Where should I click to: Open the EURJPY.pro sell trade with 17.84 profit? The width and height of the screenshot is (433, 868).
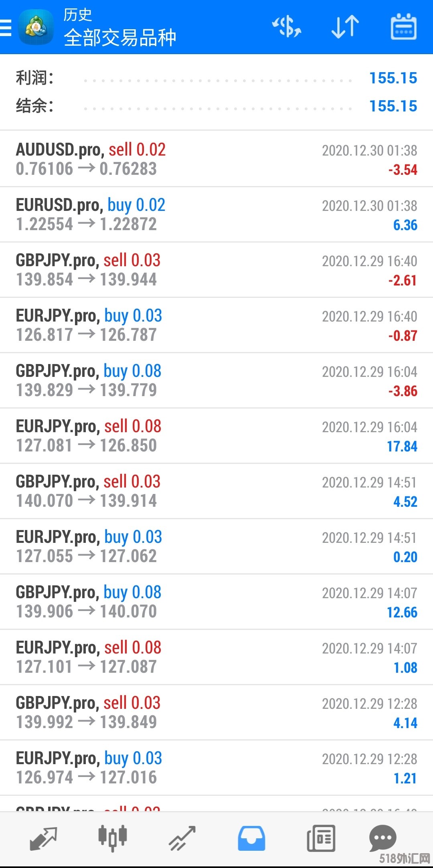tap(216, 436)
